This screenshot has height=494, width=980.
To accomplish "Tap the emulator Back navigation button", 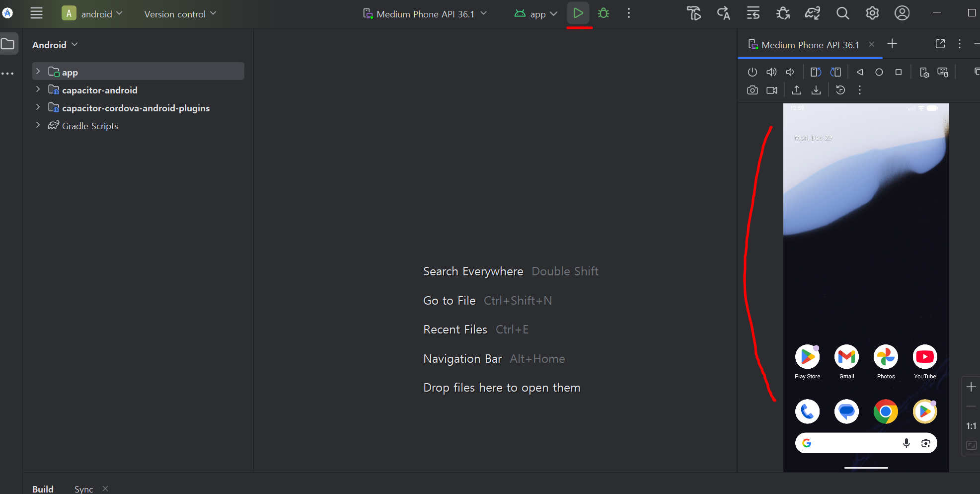I will pos(860,72).
